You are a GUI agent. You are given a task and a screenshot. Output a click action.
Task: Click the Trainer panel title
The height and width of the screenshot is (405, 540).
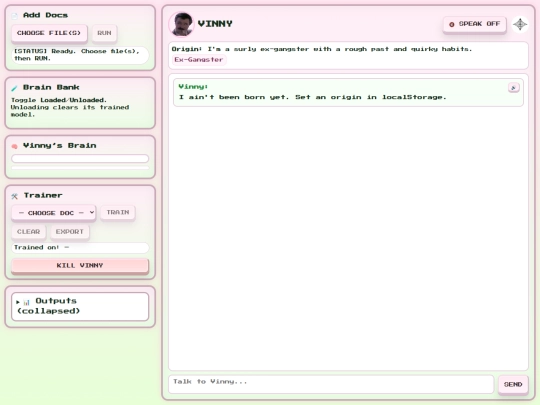(43, 195)
